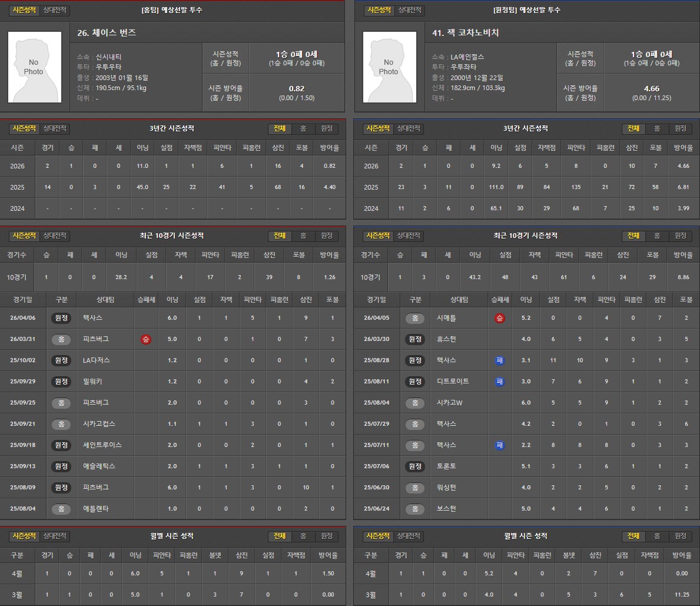Screen dimensions: 700x606
Task: Click Chase Burns' No Photo placeholder image
Action: point(34,67)
